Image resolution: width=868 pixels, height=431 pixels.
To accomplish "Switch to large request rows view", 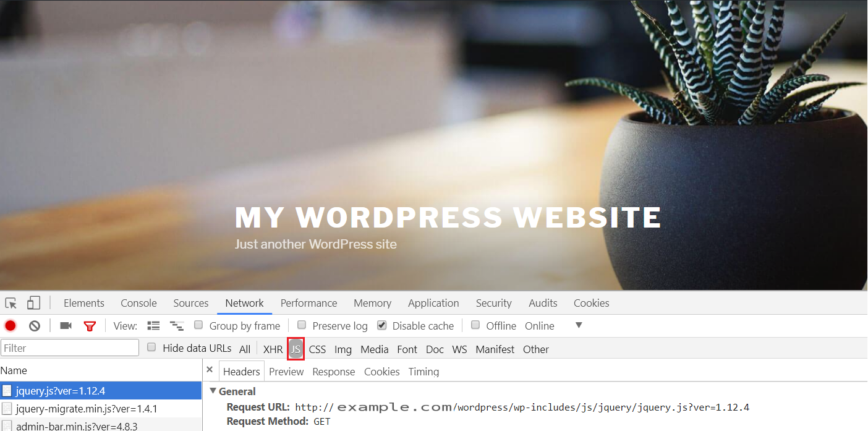I will (153, 326).
